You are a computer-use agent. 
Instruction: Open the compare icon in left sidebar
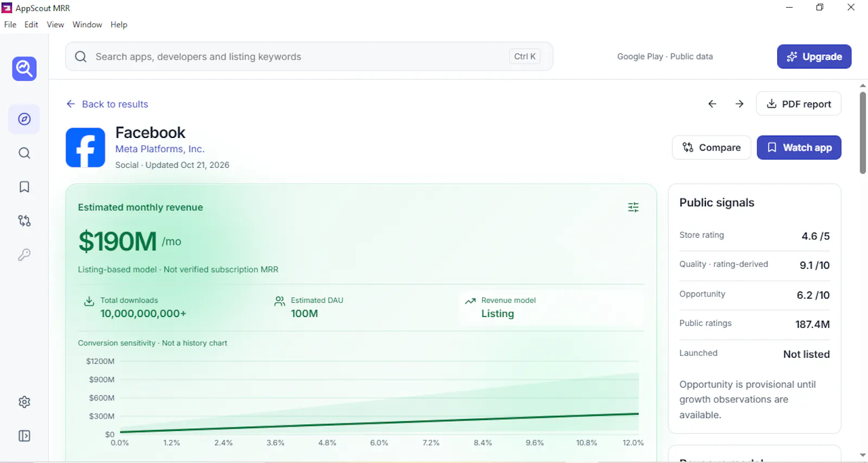(x=24, y=221)
